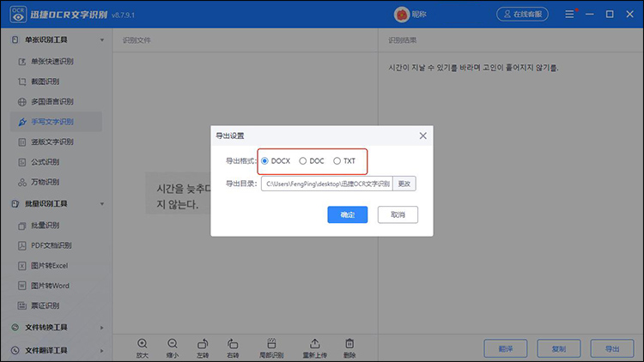Image resolution: width=644 pixels, height=362 pixels.
Task: Collapse the 批量识别工具 section arrow
Action: (x=102, y=204)
